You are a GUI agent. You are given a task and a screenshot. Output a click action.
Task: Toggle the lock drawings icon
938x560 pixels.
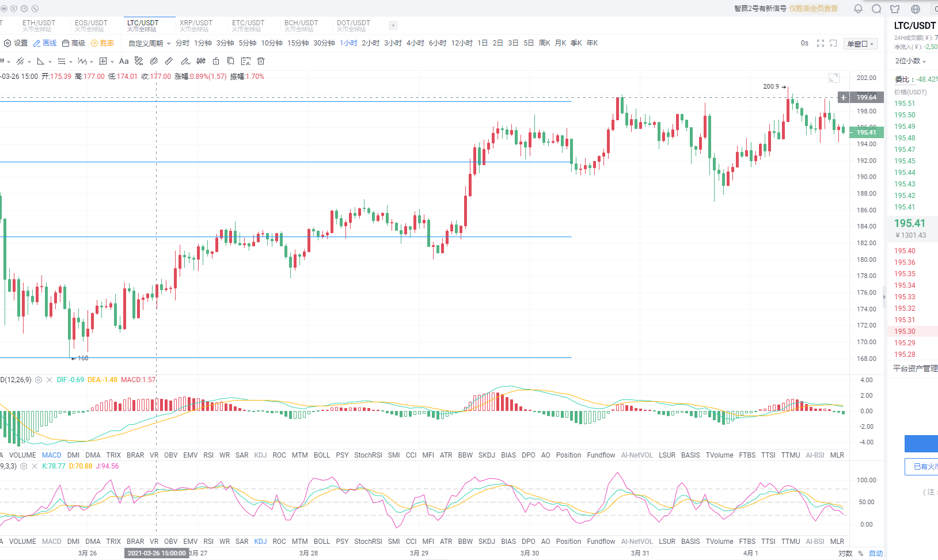pos(216,61)
